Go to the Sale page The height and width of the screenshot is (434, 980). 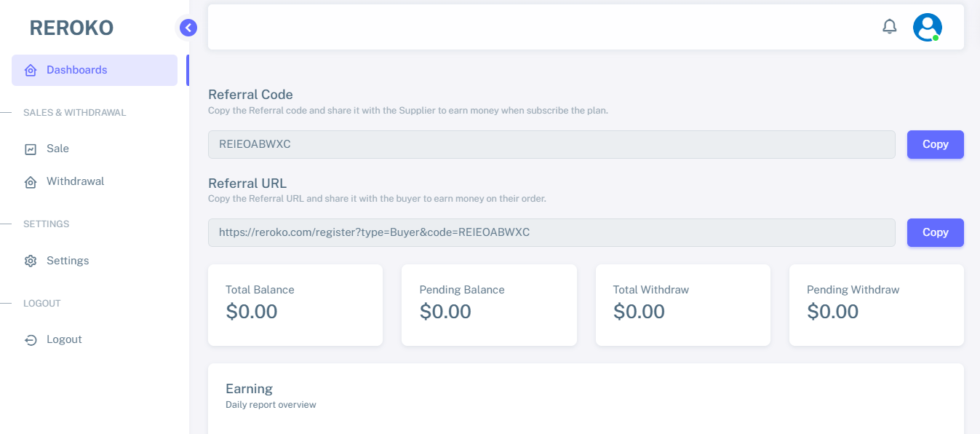pos(58,149)
